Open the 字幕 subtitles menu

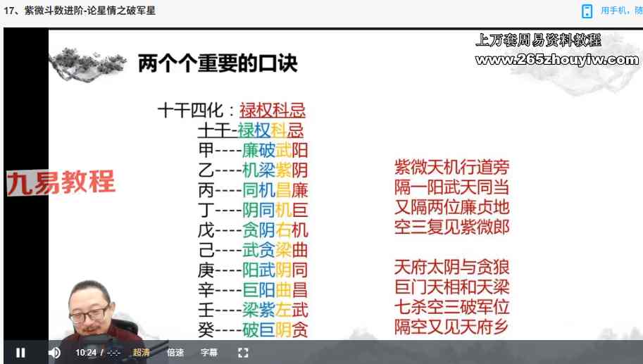[x=209, y=352]
